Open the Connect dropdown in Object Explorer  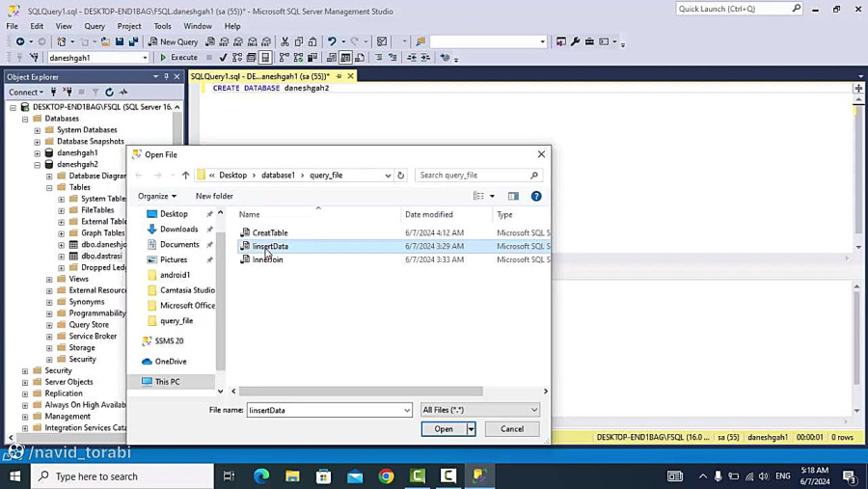click(25, 92)
